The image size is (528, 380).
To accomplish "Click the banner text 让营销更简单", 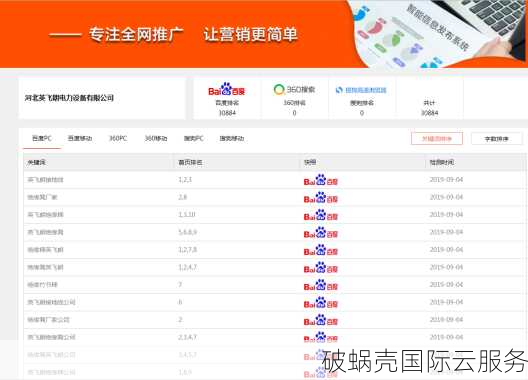I will click(251, 35).
